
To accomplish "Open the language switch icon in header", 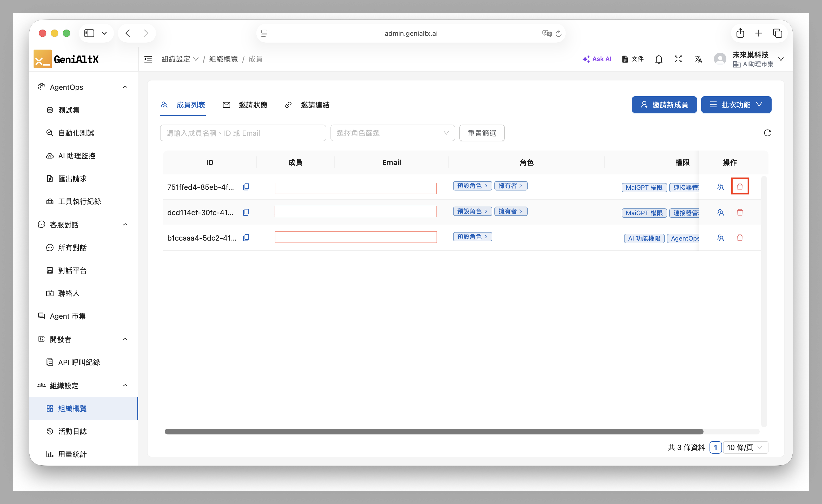I will click(698, 59).
